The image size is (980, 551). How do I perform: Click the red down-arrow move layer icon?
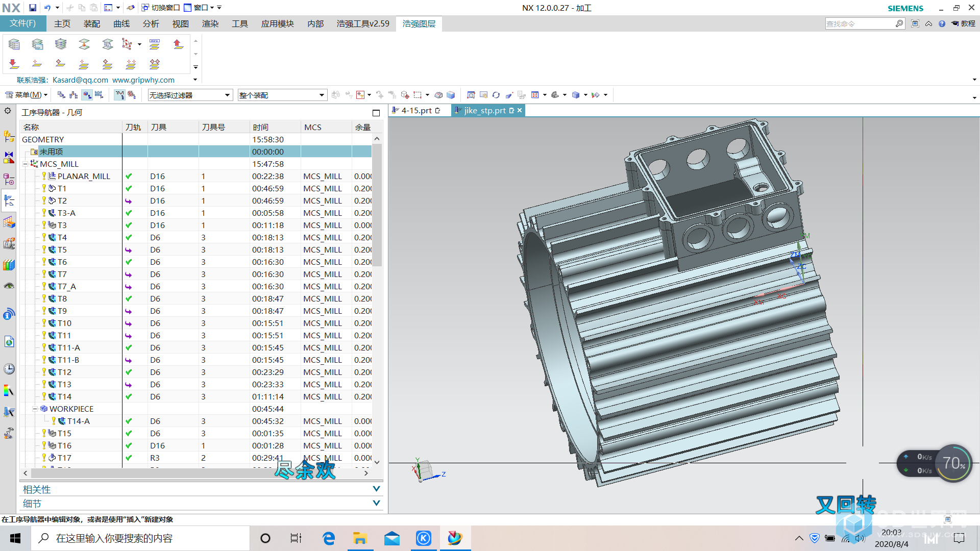tap(14, 64)
